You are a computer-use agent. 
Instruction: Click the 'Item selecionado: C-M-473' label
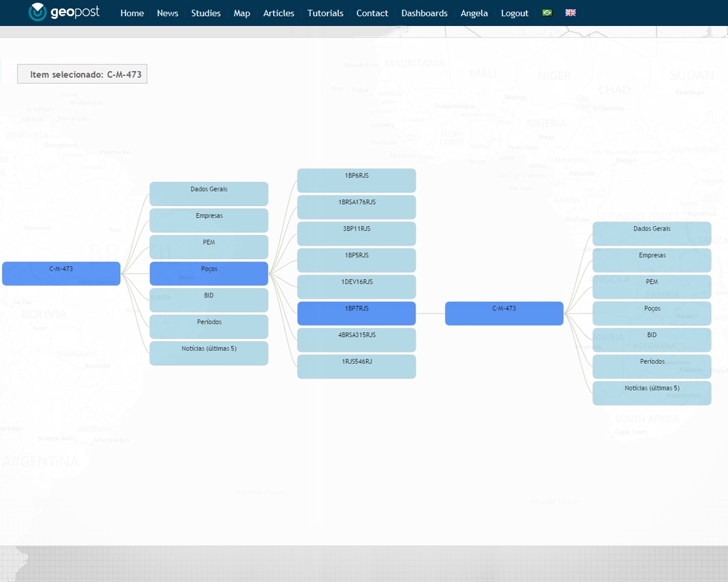[82, 74]
